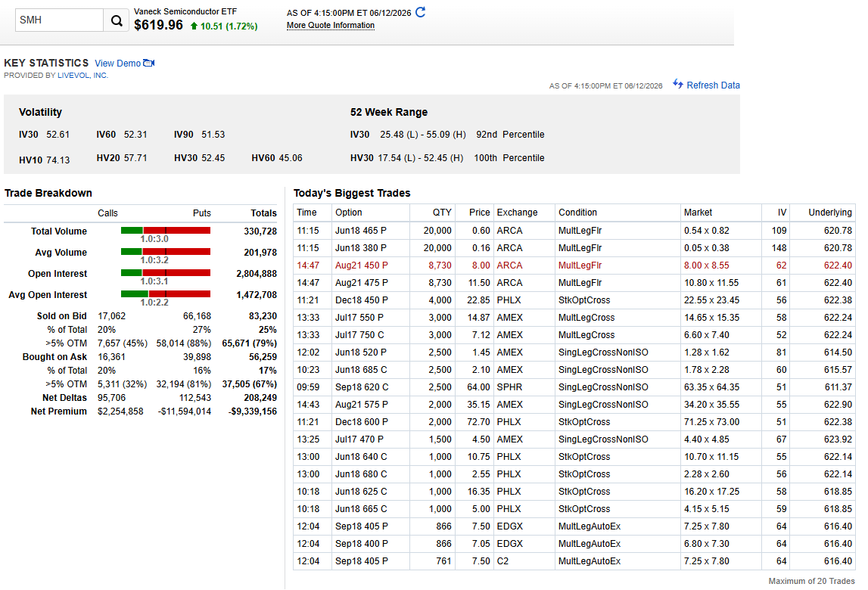Click the Total Volume calls/puts ratio bar
The image size is (868, 590).
pos(166,230)
